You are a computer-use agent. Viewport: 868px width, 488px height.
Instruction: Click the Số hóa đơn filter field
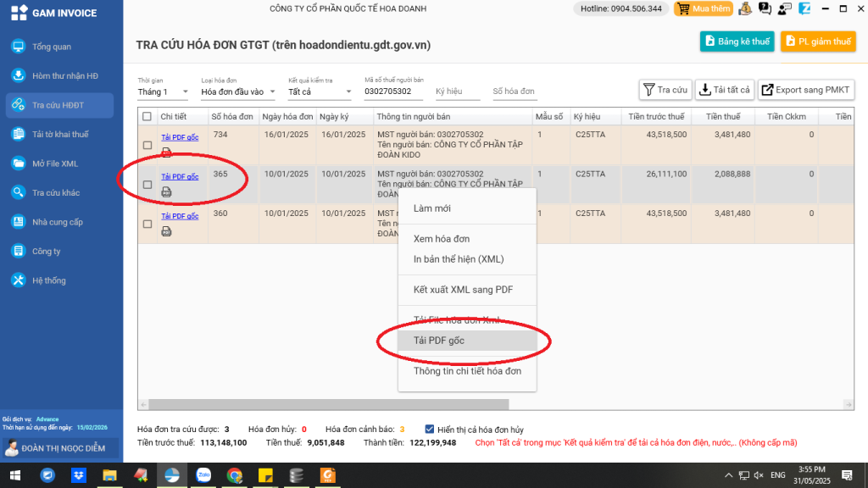(514, 91)
